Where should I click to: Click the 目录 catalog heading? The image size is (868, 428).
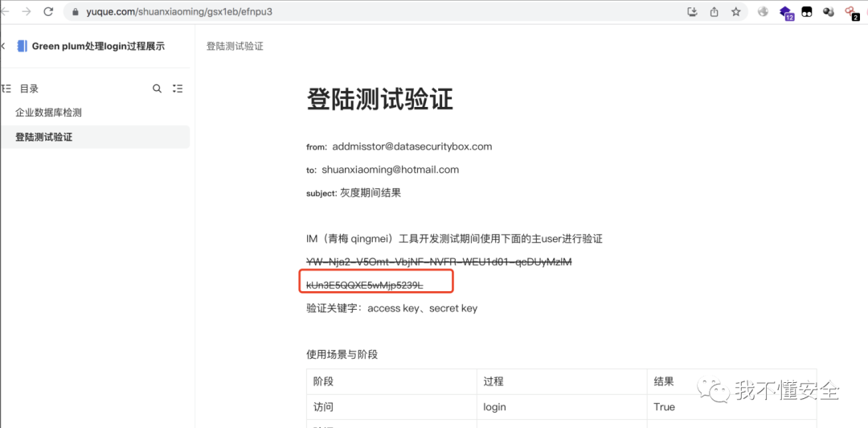(x=30, y=88)
